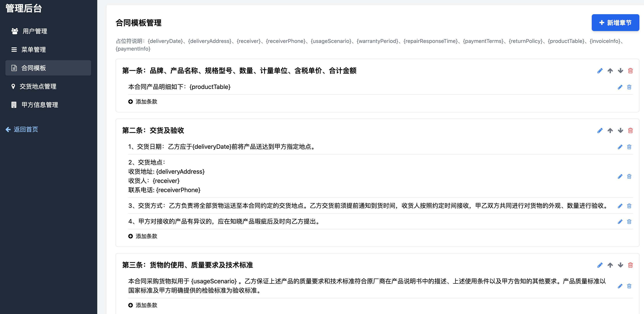Screen dimensions: 644x314
Task: Edit the 甲方对接收的产品有异议 clause
Action: (620, 222)
